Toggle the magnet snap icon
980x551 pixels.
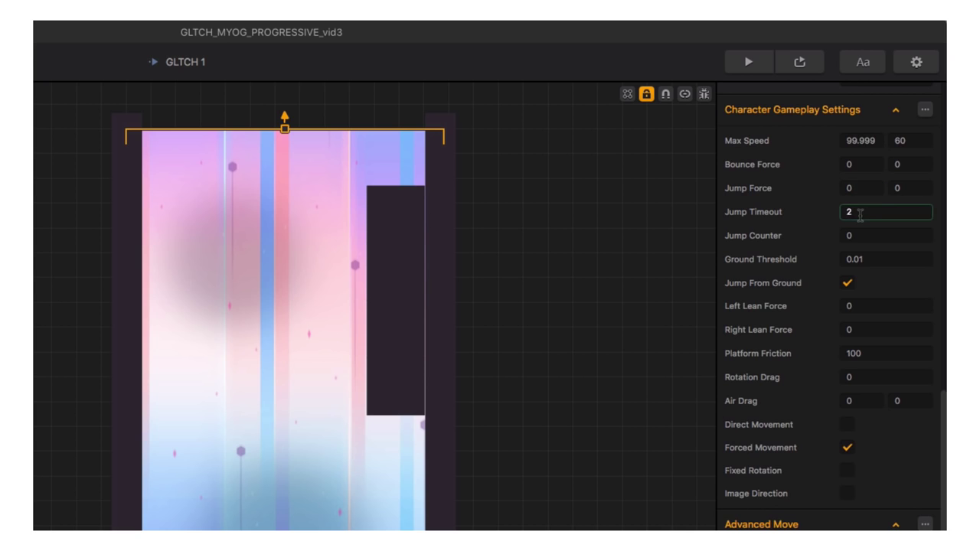(665, 94)
